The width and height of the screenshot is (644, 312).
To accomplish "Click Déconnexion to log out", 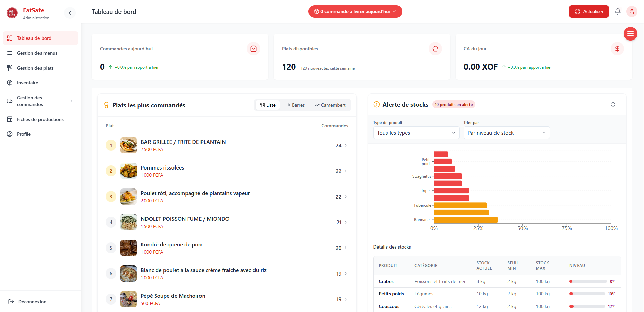I will coord(32,302).
